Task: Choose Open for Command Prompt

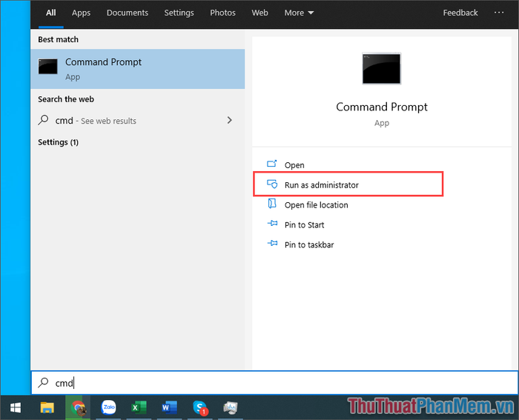Action: (294, 164)
